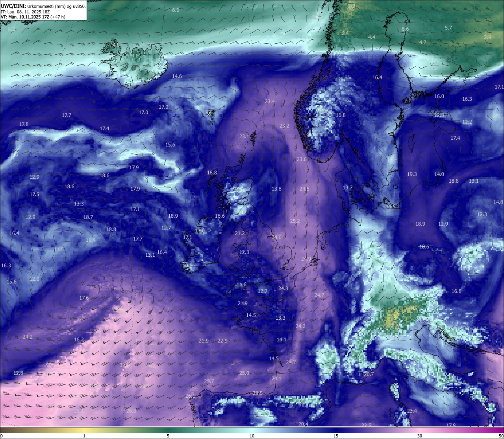The width and height of the screenshot is (504, 439).
Task: Click the 16.2 value in the southwest Atlantic
Action: coord(79,339)
